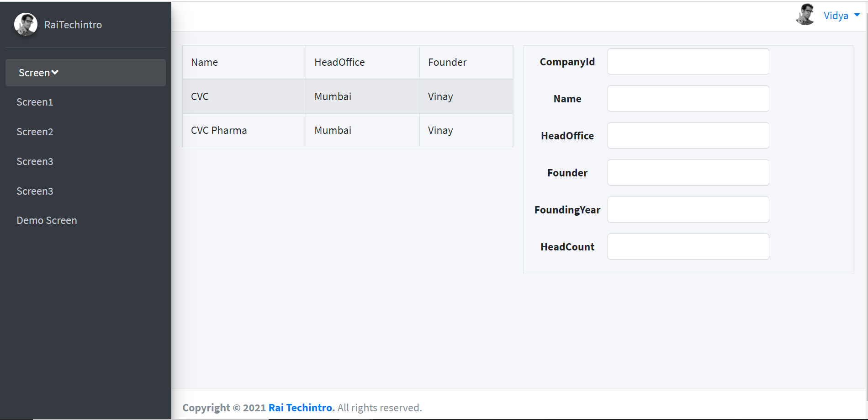Click the Founder input box
This screenshot has height=420, width=868.
tap(688, 172)
